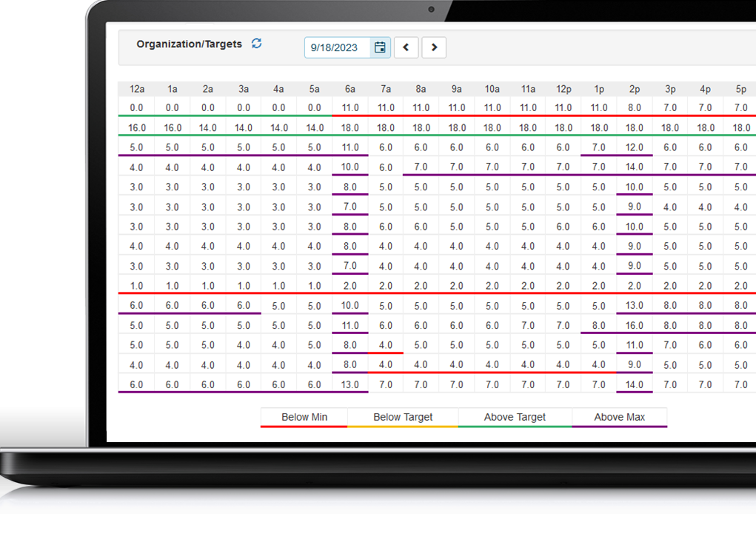Select the Above Target legend item
This screenshot has height=554, width=756.
point(515,417)
